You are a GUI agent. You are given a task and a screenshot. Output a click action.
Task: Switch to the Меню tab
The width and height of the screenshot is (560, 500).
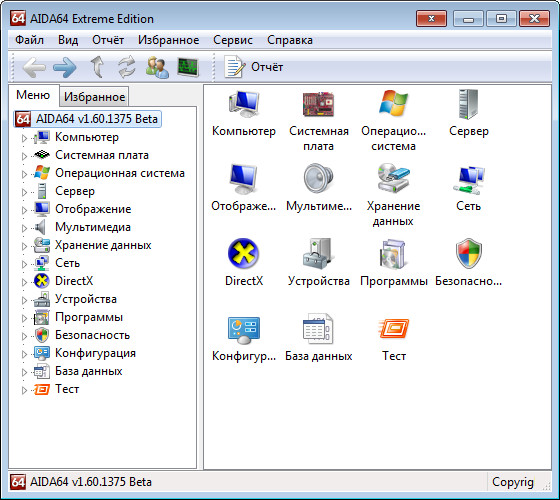tap(33, 95)
